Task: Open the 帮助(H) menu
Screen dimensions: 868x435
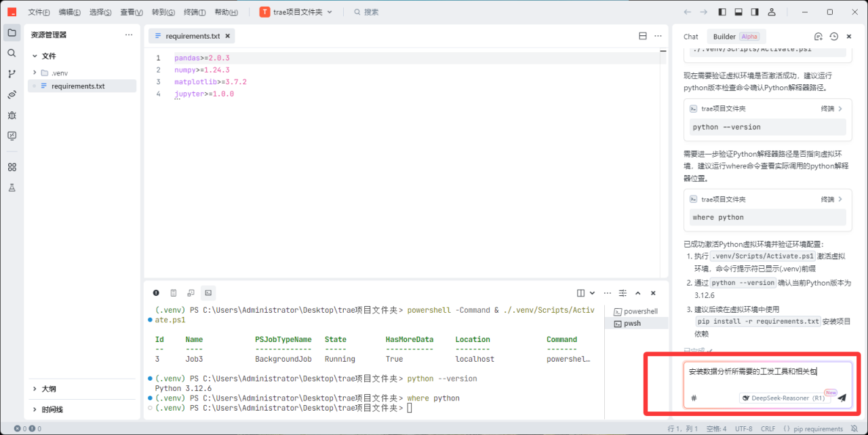Action: tap(226, 12)
